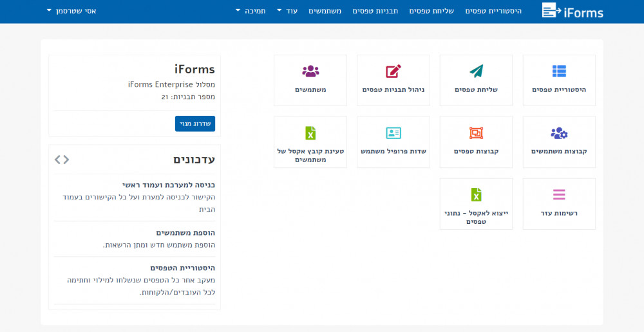Viewport: 644px width, 332px height.
Task: Expand the תמיכה dropdown menu
Action: [251, 11]
